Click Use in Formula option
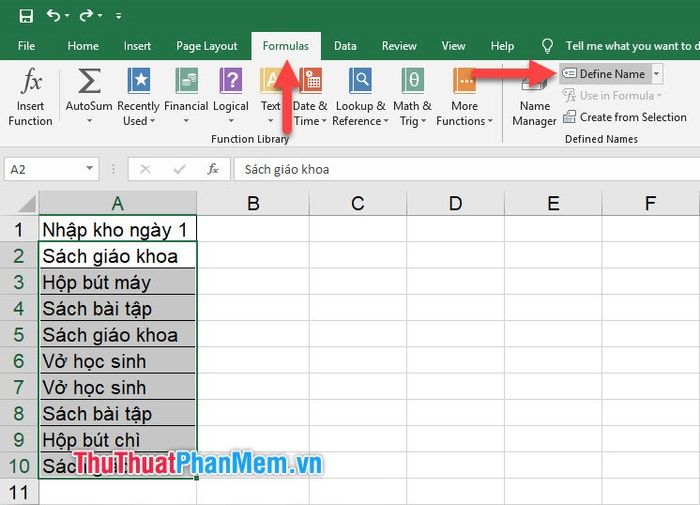 point(612,96)
